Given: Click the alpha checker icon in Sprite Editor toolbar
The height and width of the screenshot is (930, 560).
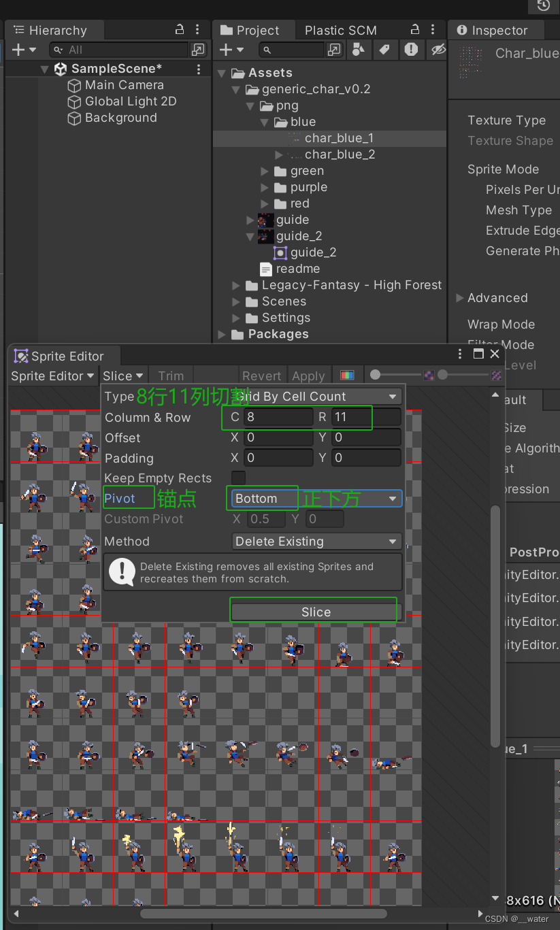Looking at the screenshot, I should pos(429,375).
